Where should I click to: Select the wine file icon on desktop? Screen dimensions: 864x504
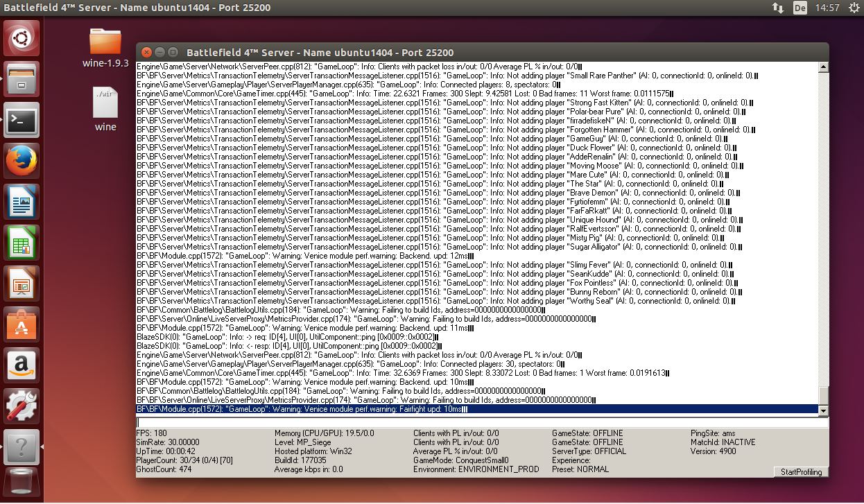click(x=105, y=109)
